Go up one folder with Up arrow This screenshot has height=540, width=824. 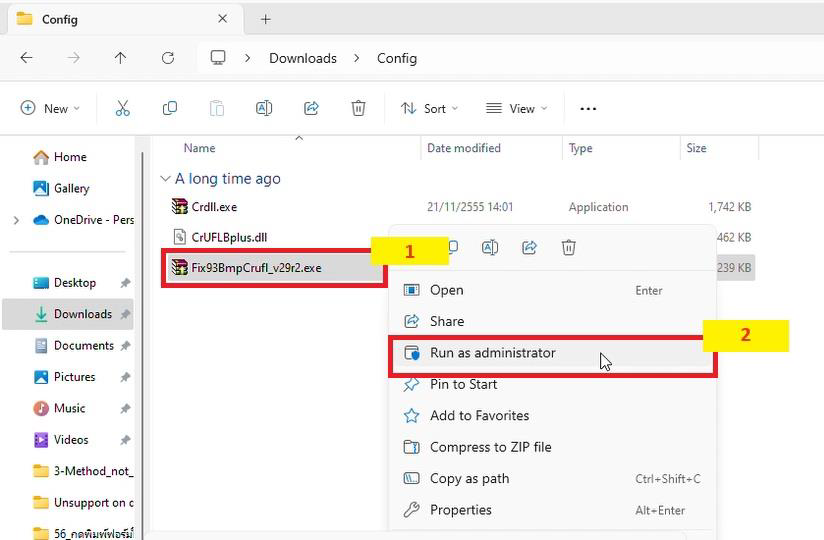[x=120, y=58]
